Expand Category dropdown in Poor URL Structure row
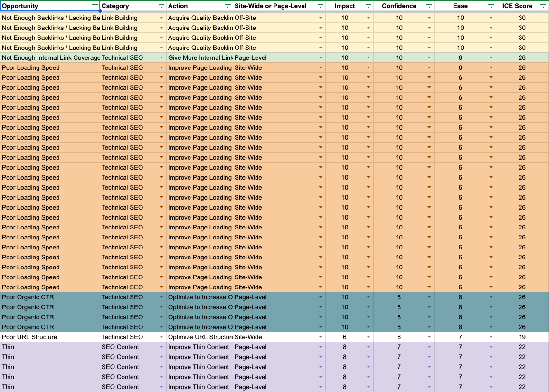This screenshot has height=392, width=549. point(161,337)
